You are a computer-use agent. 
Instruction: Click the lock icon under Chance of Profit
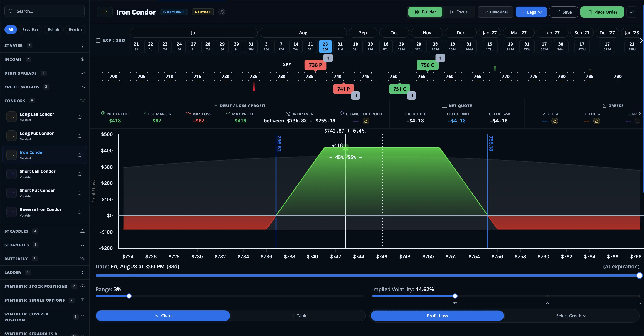[366, 121]
